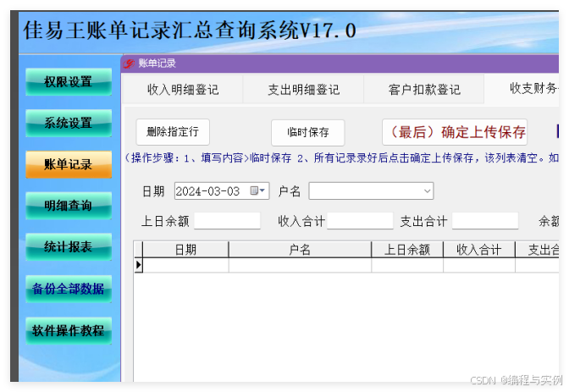Open 系统设置 in the sidebar
Viewport: 569px width, 392px height.
point(69,123)
